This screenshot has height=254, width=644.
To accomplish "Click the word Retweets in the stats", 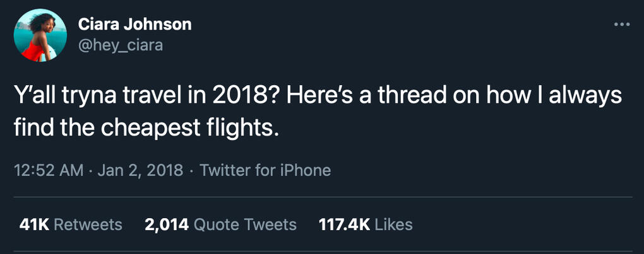I will click(x=88, y=224).
